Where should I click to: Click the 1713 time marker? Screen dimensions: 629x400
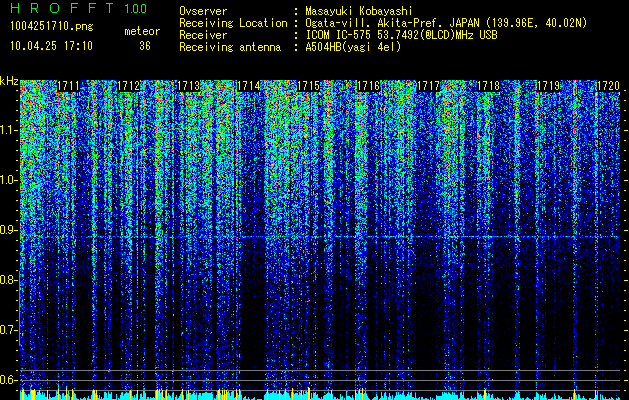coord(188,86)
